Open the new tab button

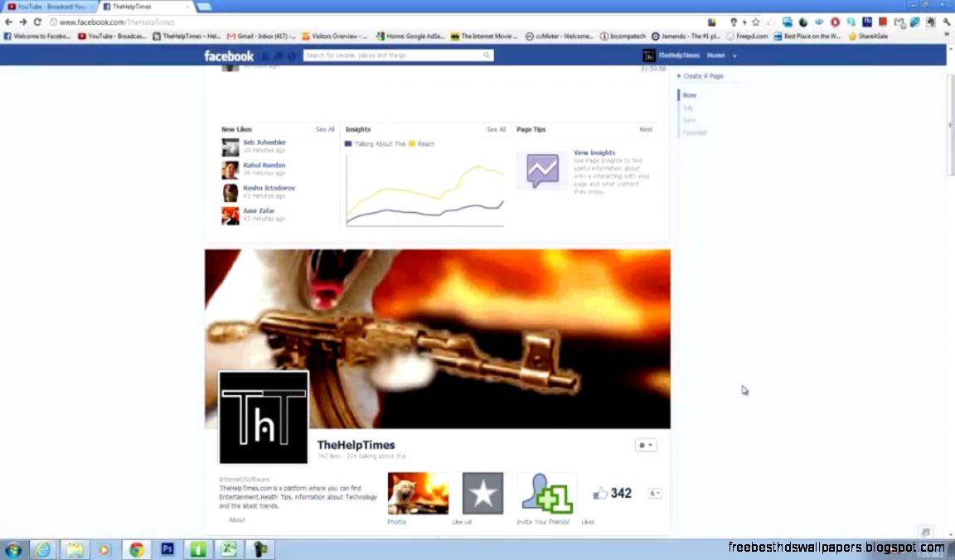(204, 7)
